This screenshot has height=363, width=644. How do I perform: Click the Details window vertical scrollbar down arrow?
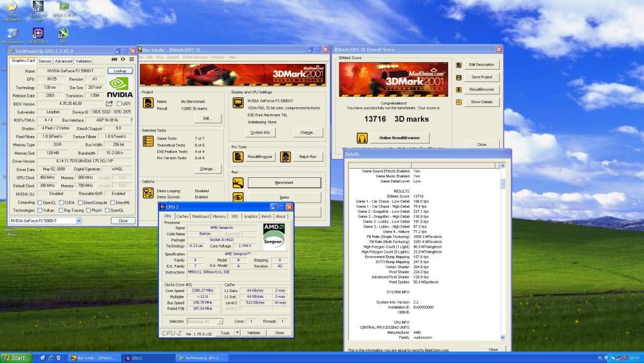(503, 337)
